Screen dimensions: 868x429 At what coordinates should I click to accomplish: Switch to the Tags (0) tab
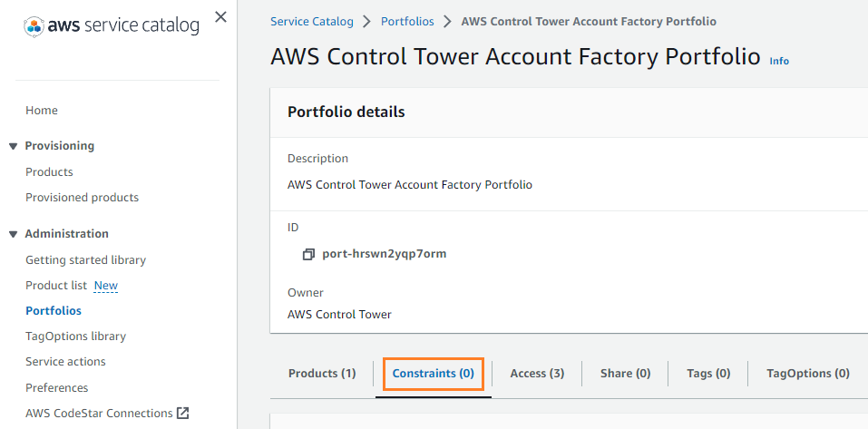pos(708,373)
